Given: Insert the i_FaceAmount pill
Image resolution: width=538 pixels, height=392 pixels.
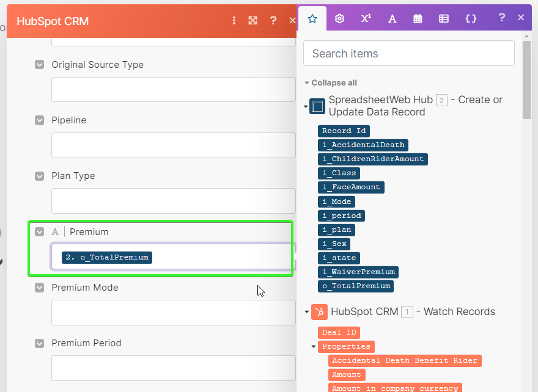Looking at the screenshot, I should click(351, 187).
